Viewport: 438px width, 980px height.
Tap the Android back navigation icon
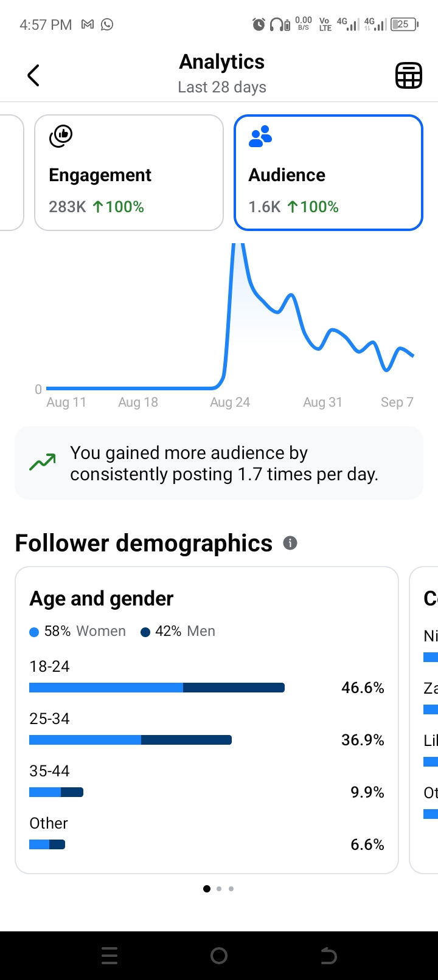(x=328, y=956)
